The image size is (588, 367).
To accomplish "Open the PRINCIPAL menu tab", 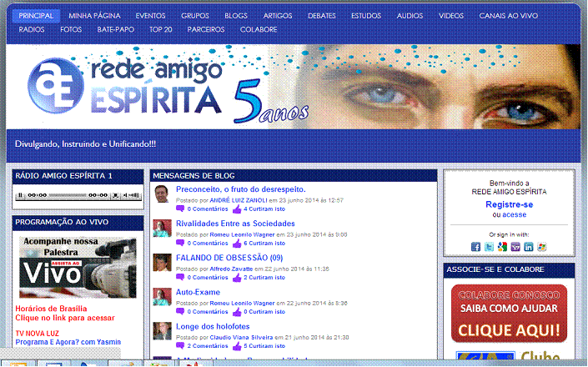I will pos(36,16).
